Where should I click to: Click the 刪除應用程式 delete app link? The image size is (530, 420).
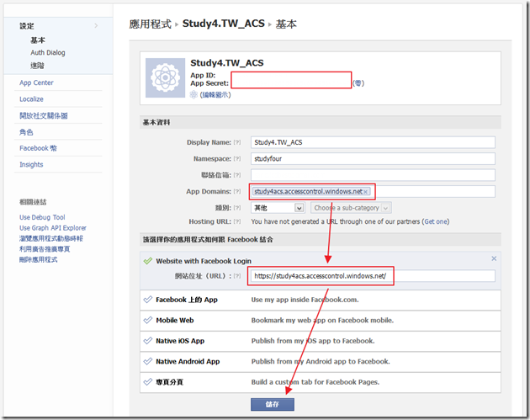click(38, 259)
